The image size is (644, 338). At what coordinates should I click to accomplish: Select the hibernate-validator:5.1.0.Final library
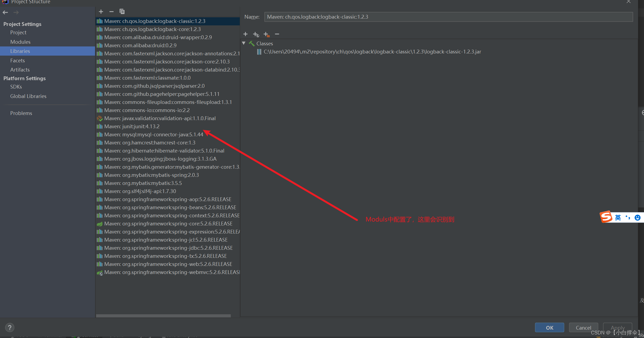click(x=167, y=151)
